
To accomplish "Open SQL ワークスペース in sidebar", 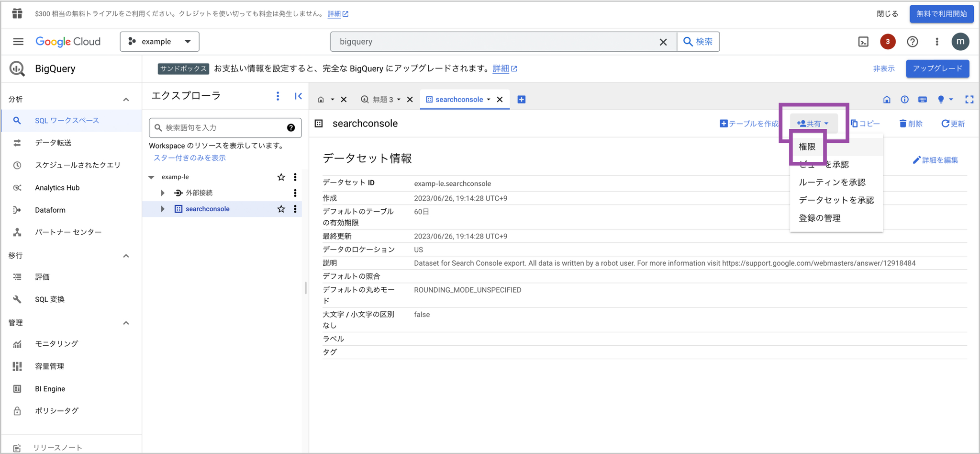I will tap(71, 121).
